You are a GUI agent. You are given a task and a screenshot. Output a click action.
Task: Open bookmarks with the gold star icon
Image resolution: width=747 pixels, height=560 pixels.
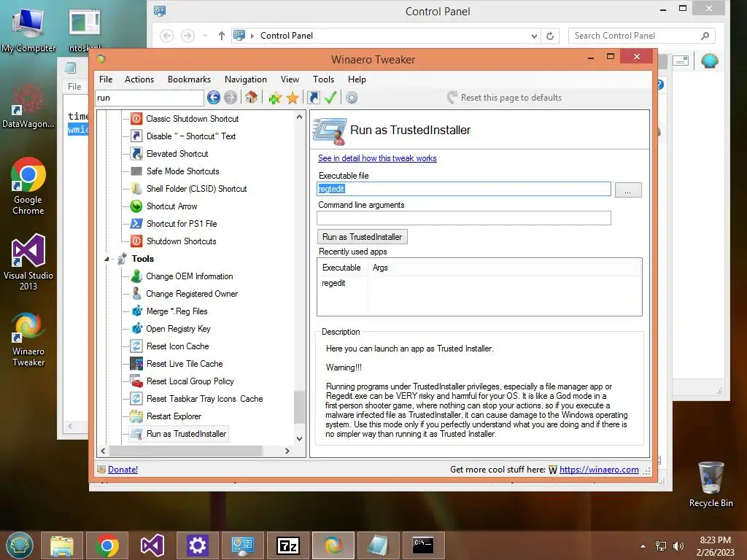(x=293, y=98)
